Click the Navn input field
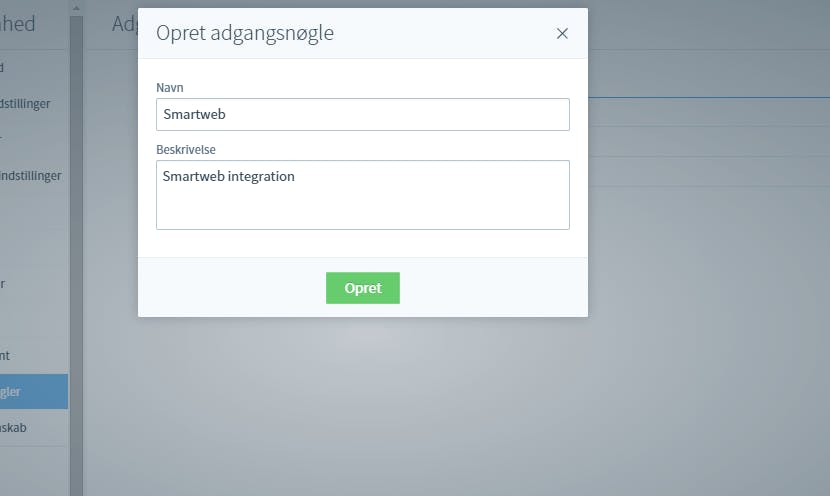 click(x=363, y=114)
